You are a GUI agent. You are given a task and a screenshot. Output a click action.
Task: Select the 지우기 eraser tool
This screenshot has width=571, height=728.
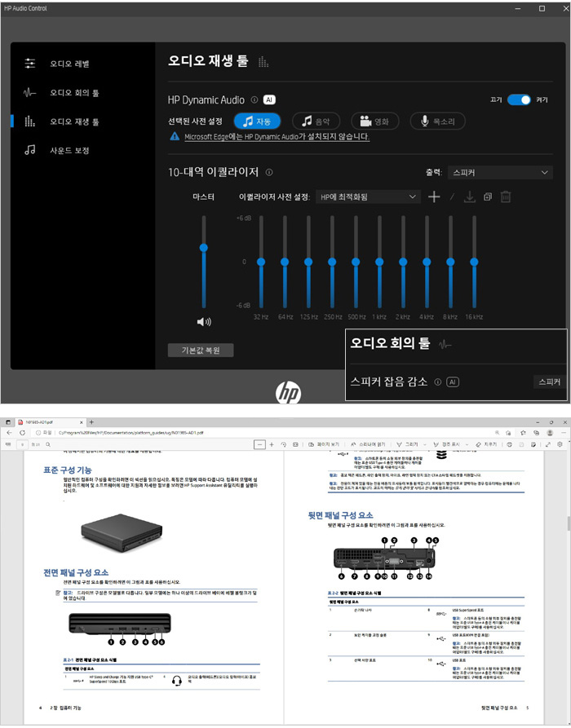[486, 445]
